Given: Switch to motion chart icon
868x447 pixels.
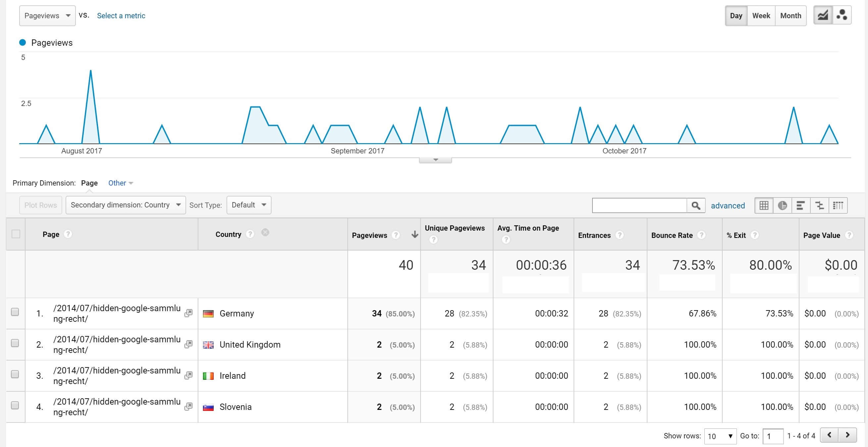Looking at the screenshot, I should pos(842,16).
